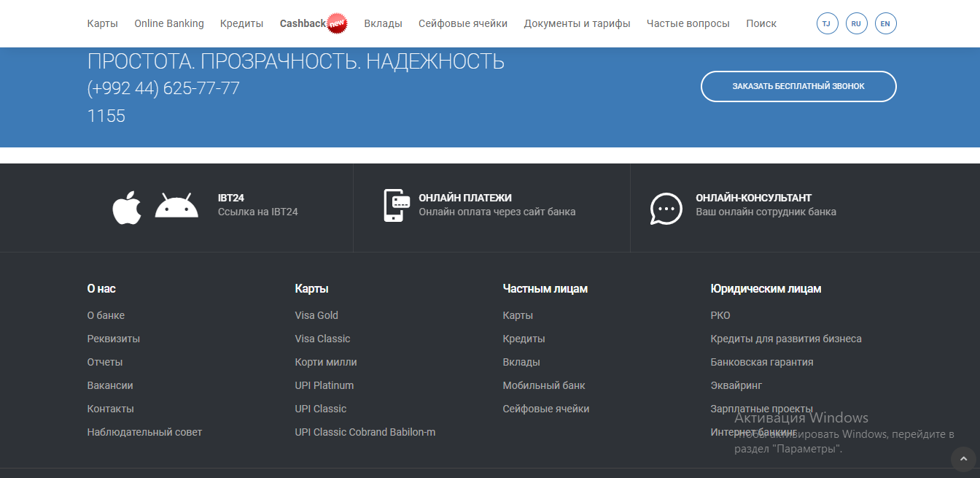Open the Online Banking menu item
This screenshot has height=478, width=980.
pos(169,23)
